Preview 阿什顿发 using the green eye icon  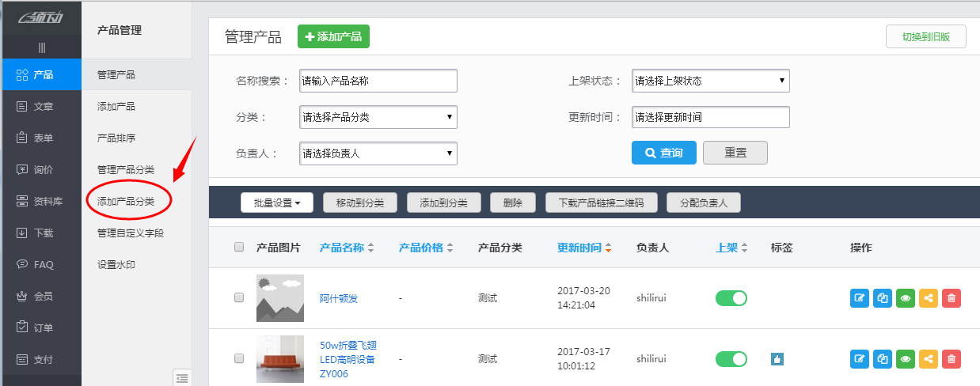pyautogui.click(x=906, y=298)
